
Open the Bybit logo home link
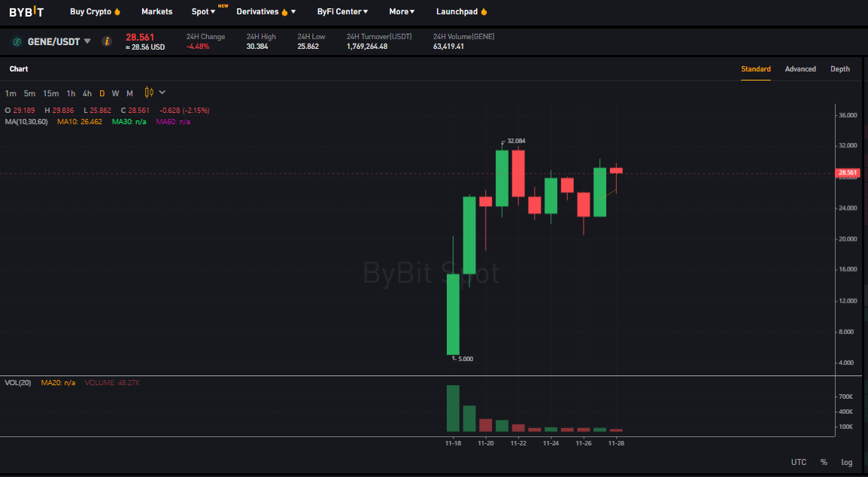tap(26, 11)
